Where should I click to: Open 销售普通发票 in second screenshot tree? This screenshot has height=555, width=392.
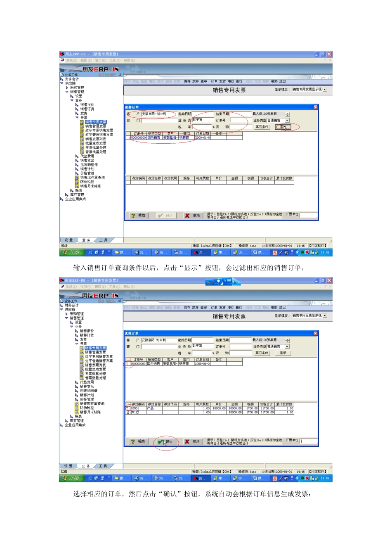(x=95, y=352)
